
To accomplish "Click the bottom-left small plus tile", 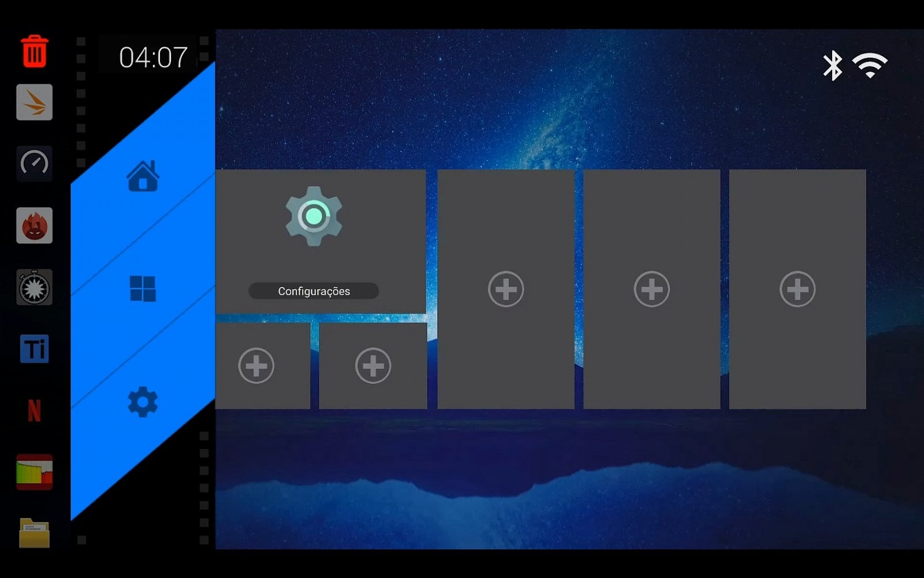I will coord(256,365).
